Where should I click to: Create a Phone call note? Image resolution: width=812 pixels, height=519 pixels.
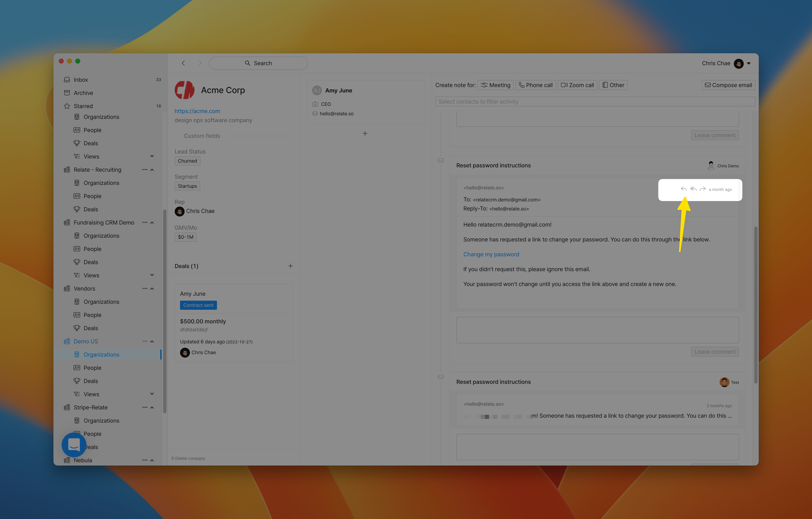coord(535,85)
